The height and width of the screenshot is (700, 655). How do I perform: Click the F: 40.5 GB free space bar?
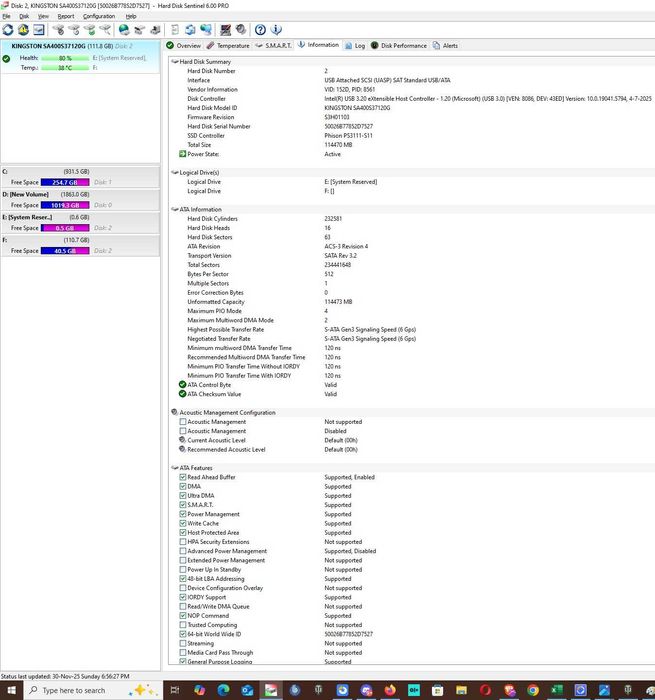coord(65,250)
